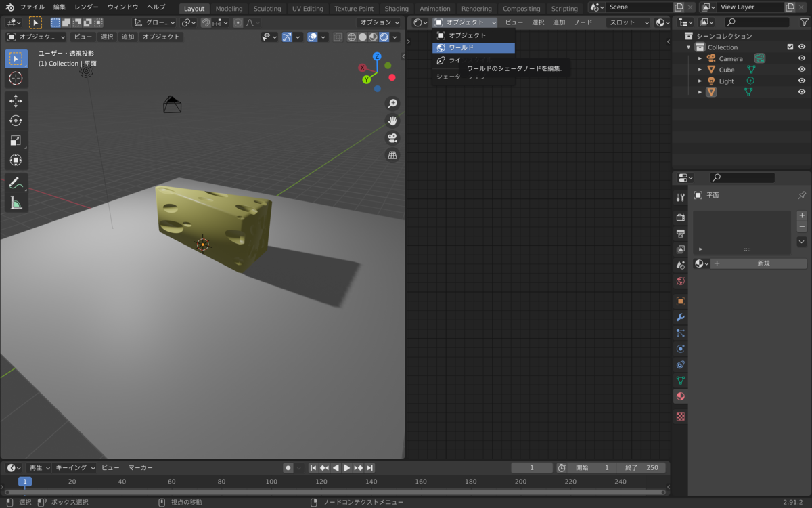This screenshot has width=812, height=508.
Task: Open the World properties globe tab
Action: coord(681,281)
